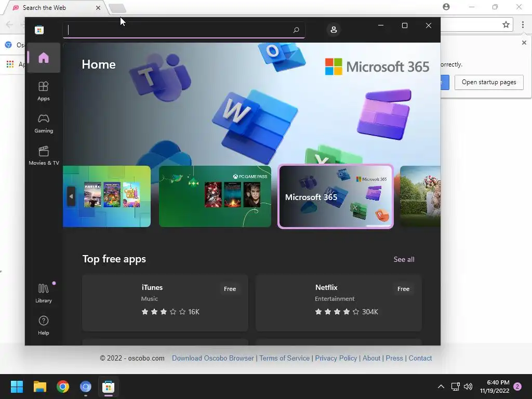Bookmark page with the star icon
Image resolution: width=532 pixels, height=399 pixels.
tap(506, 24)
